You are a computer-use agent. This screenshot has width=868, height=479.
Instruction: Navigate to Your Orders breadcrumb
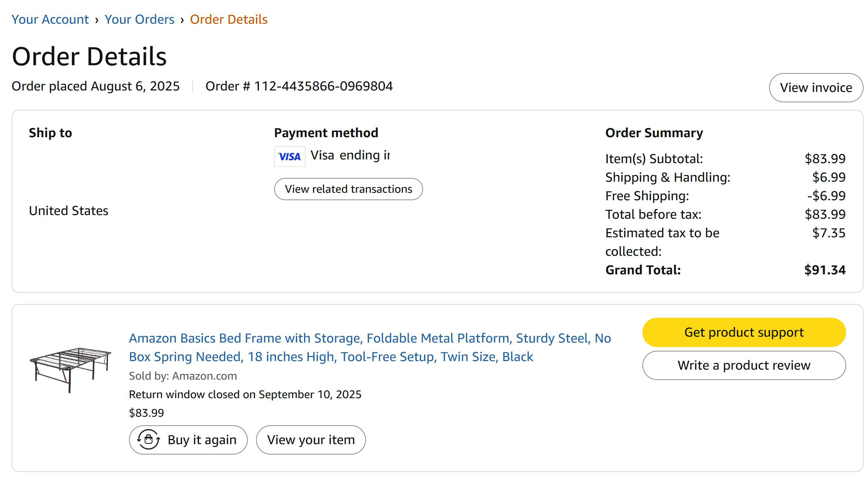139,19
